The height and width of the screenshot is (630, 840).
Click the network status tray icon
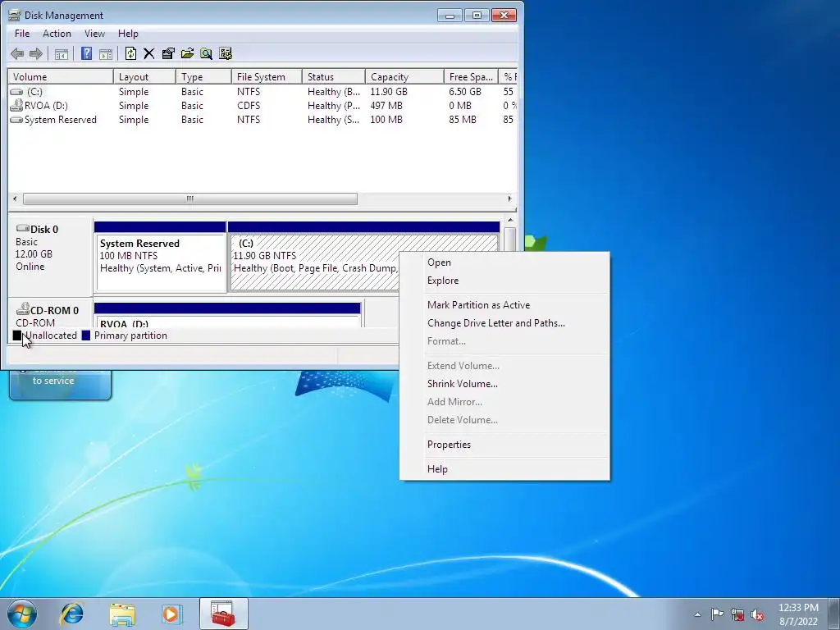click(737, 614)
